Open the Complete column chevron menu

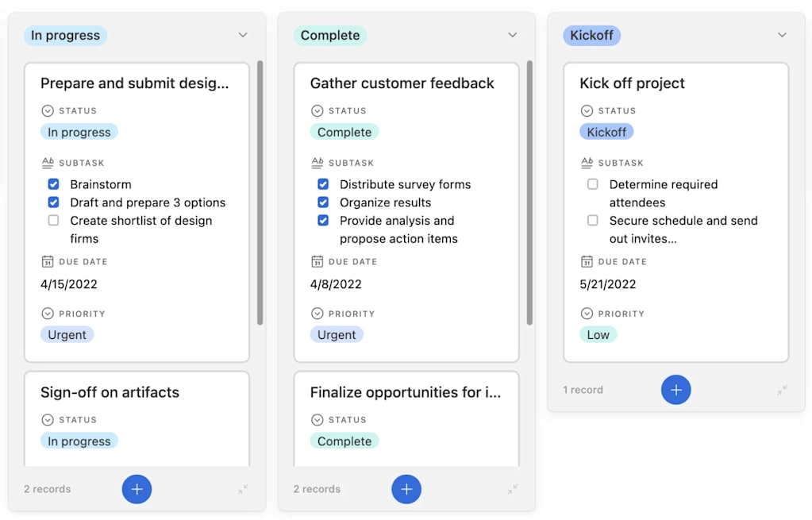coord(513,35)
